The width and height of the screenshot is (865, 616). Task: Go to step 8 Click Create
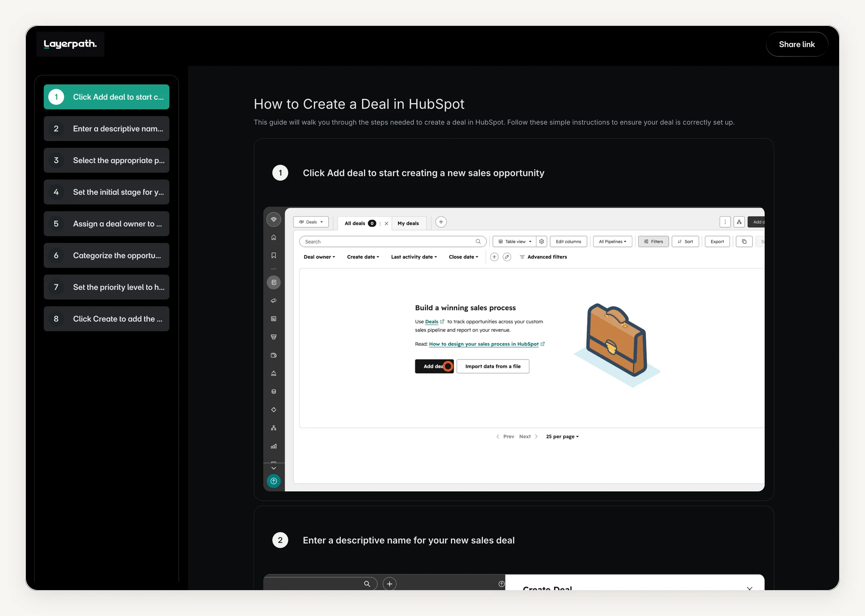pos(107,319)
